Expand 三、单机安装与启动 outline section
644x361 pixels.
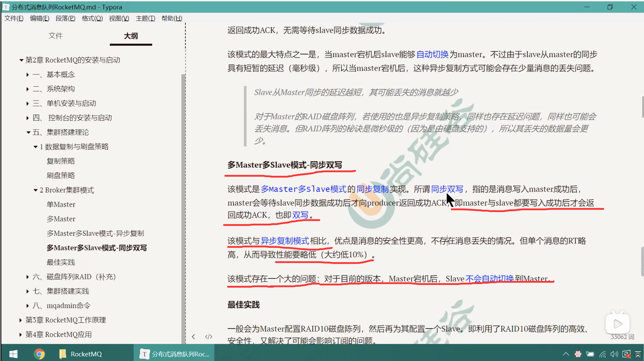pos(28,103)
